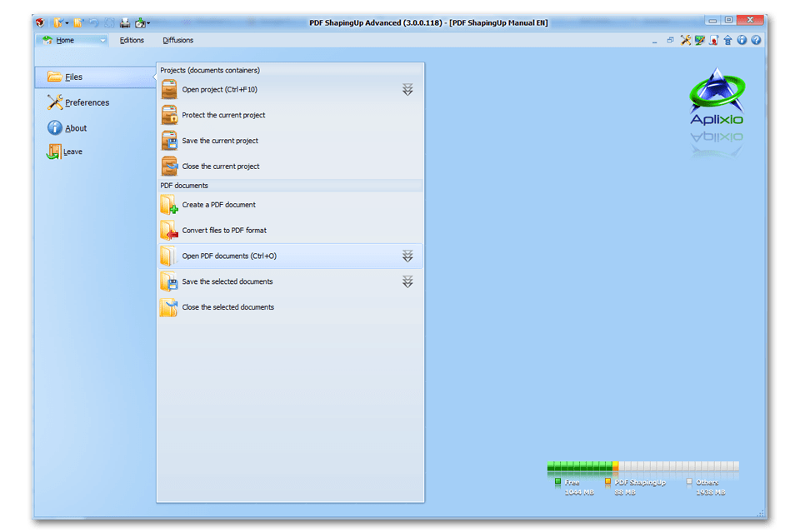Click the Aplixio logo
The width and height of the screenshot is (800, 532).
(717, 97)
